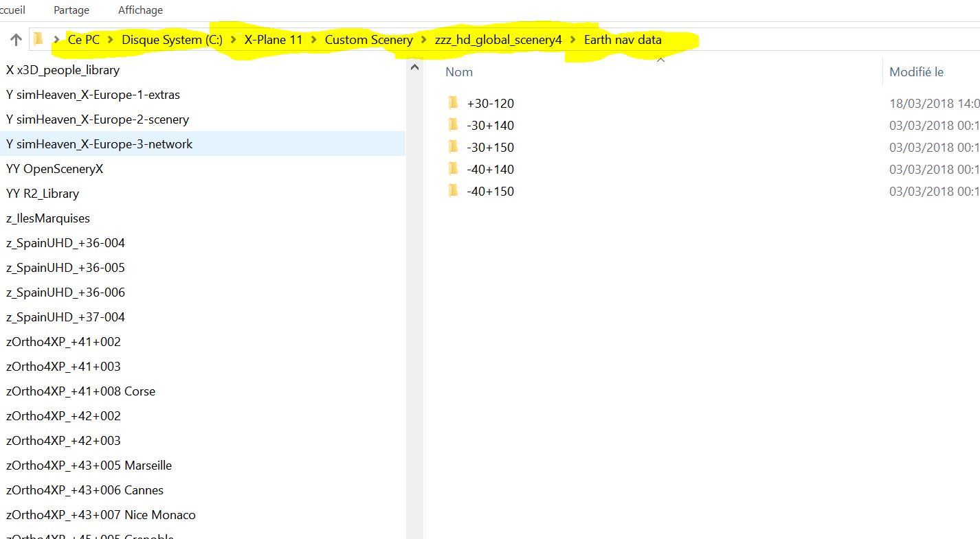
Task: Select YY OpenSceneryX folder
Action: [x=54, y=169]
